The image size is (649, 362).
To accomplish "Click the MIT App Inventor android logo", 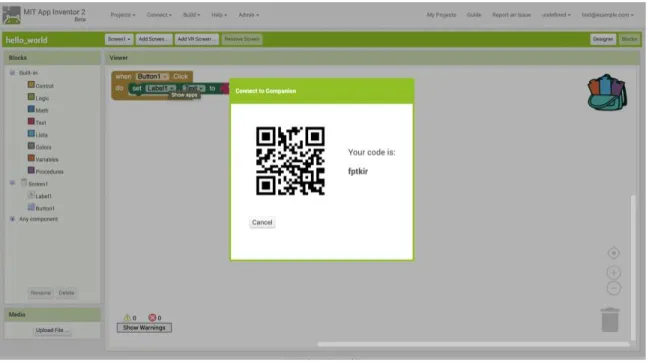I will click(11, 15).
